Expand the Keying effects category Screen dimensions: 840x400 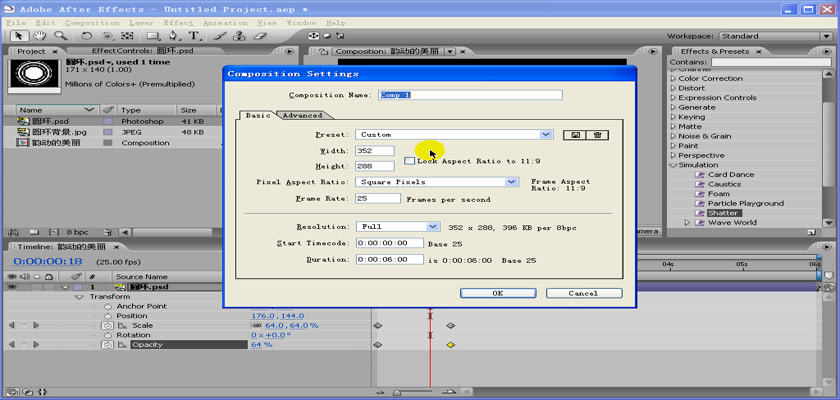pyautogui.click(x=673, y=117)
